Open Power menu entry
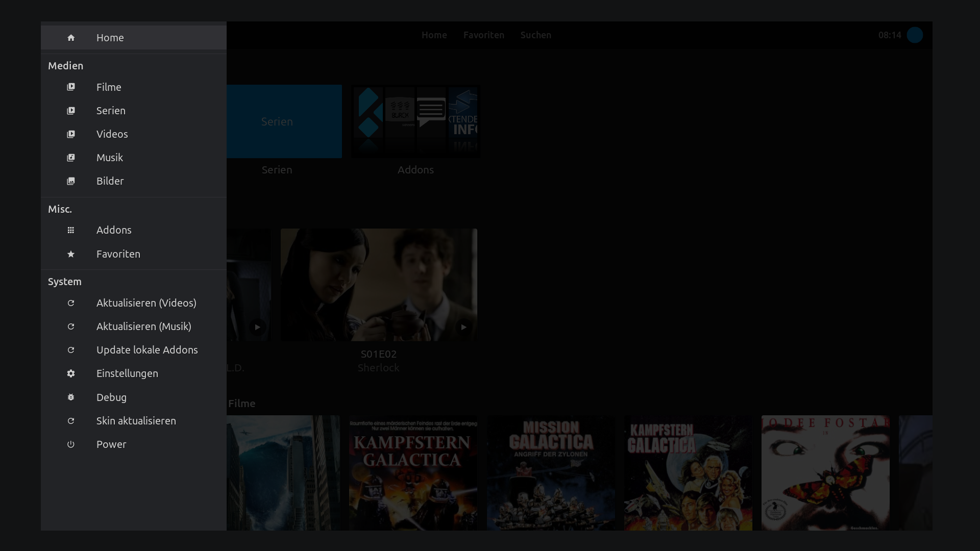 click(134, 444)
